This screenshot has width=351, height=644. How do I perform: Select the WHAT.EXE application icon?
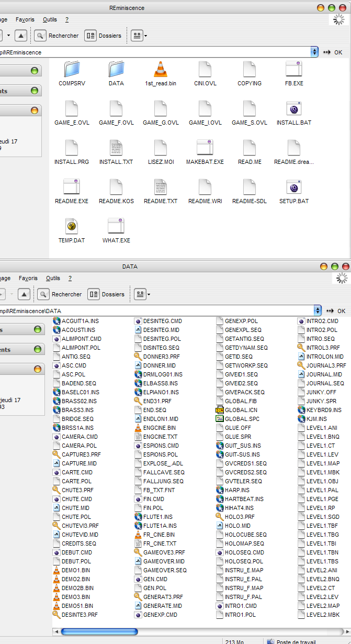point(116,227)
